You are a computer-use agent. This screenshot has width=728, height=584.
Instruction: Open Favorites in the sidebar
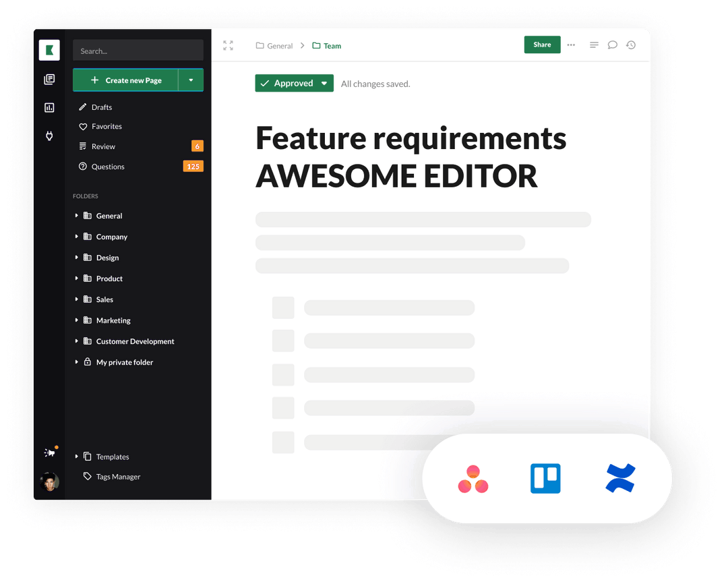[x=107, y=126]
